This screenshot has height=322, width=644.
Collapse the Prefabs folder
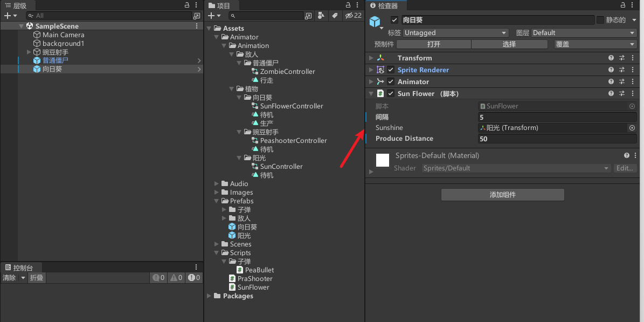tap(217, 201)
